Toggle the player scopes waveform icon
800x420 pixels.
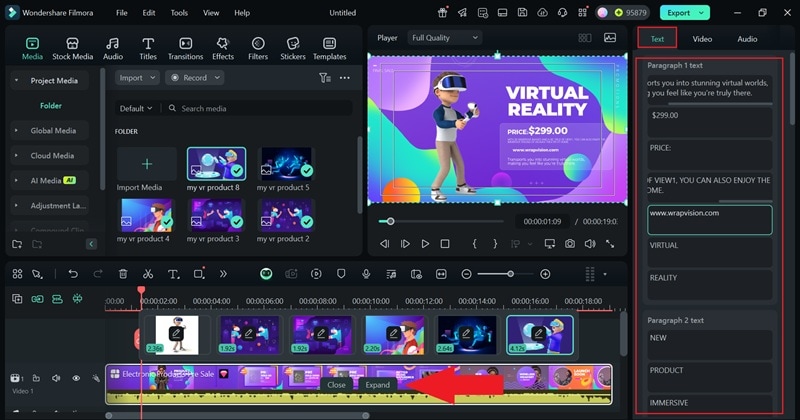(x=610, y=38)
